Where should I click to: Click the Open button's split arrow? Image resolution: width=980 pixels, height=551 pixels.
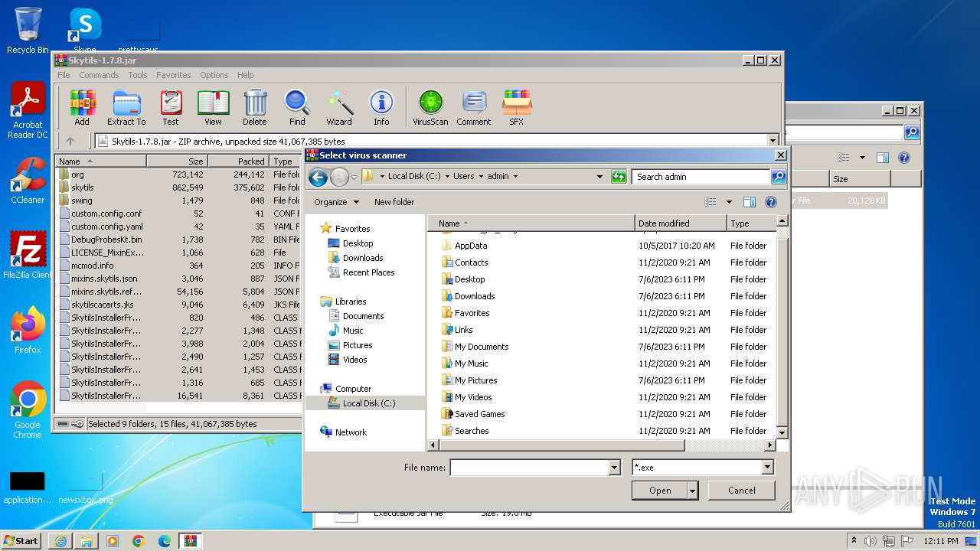tap(693, 491)
